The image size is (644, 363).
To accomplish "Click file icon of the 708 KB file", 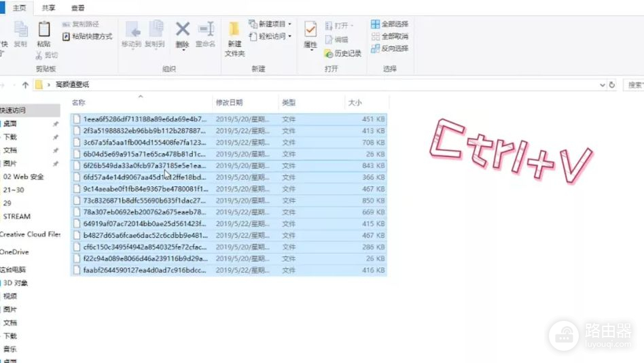I will (76, 142).
